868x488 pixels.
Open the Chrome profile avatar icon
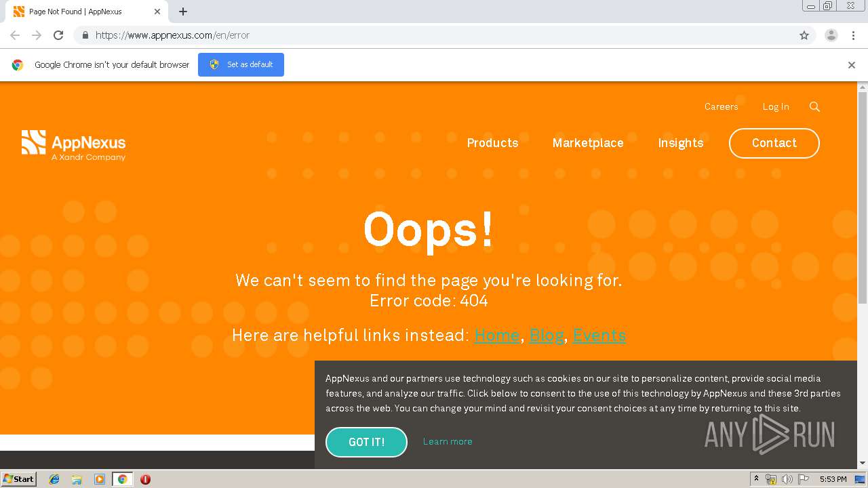coord(831,35)
